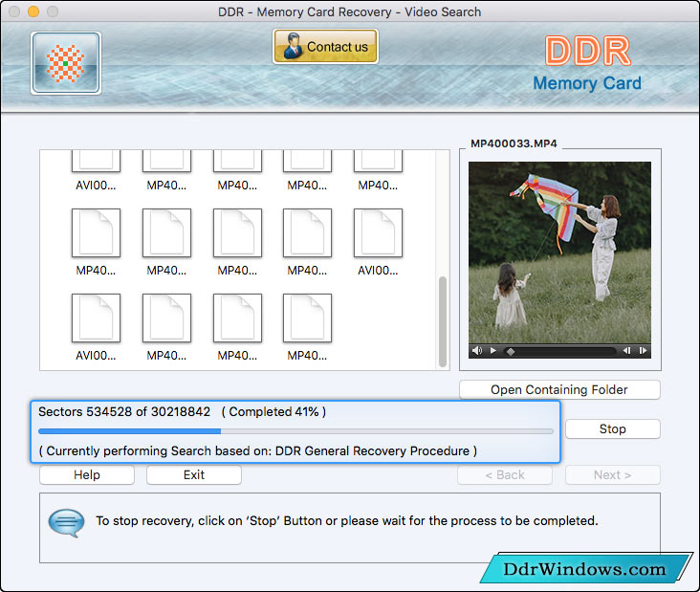Screen dimensions: 700x592
Task: Mute the video preview with the speaker icon
Action: (477, 350)
